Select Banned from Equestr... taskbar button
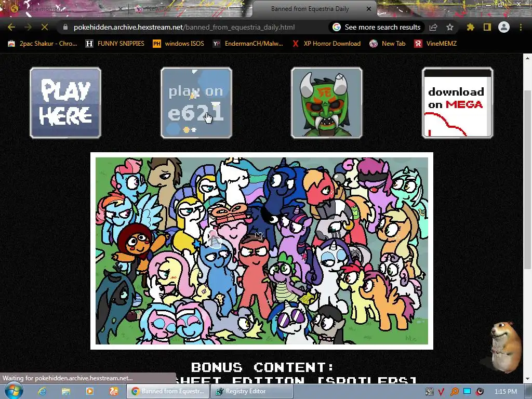The image size is (532, 399). click(168, 391)
